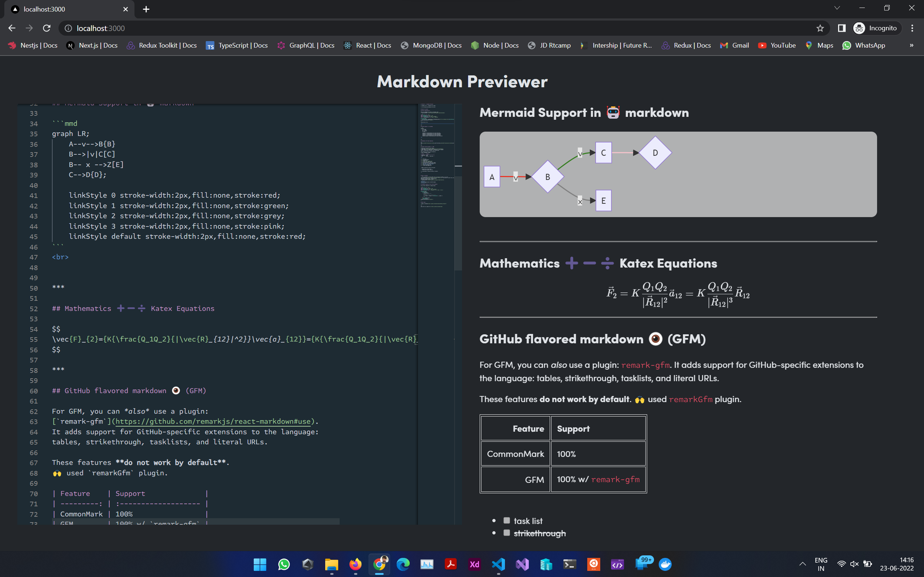Open TypeScript | Docs bookmark

(x=237, y=45)
